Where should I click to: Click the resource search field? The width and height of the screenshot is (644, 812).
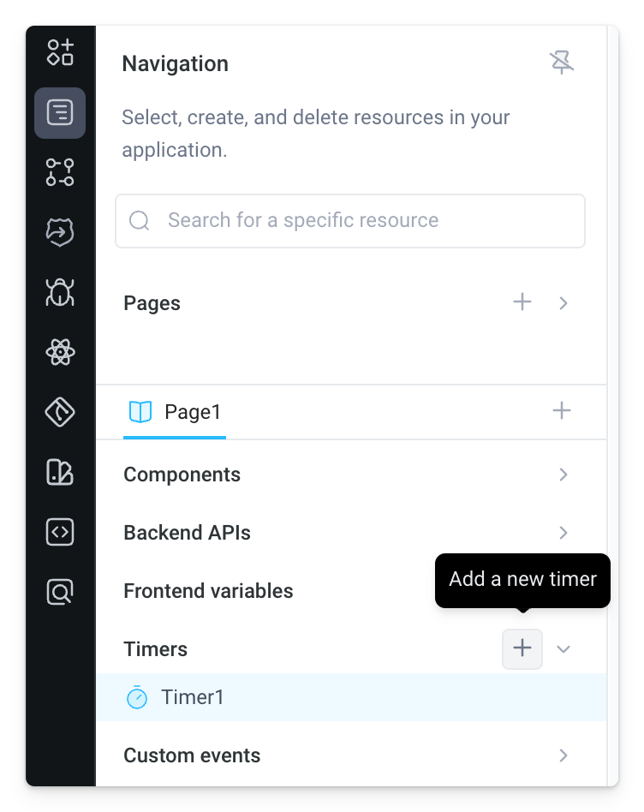350,221
